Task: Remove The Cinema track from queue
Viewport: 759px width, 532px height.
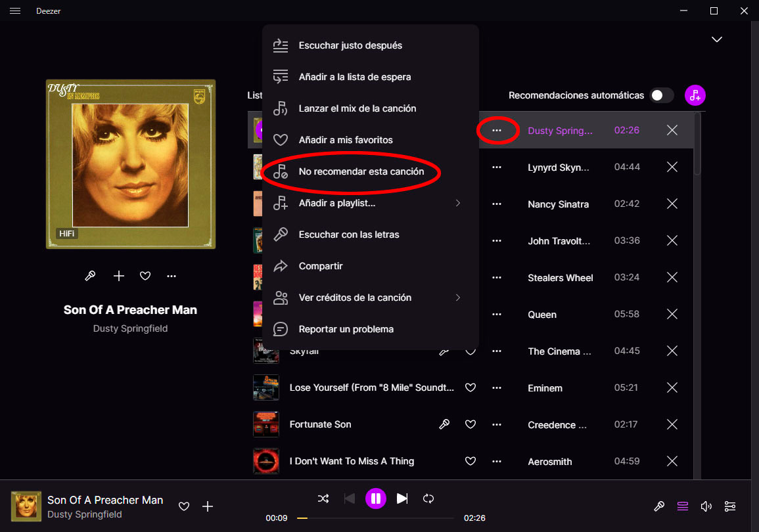Action: tap(672, 351)
